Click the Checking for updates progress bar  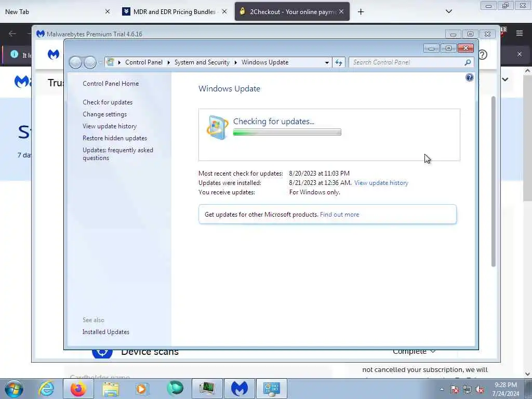(287, 132)
